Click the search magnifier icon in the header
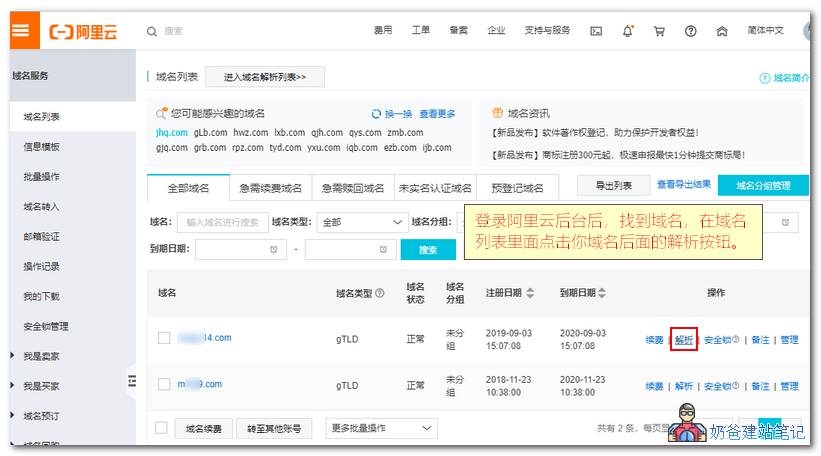The height and width of the screenshot is (456, 821). click(x=152, y=32)
